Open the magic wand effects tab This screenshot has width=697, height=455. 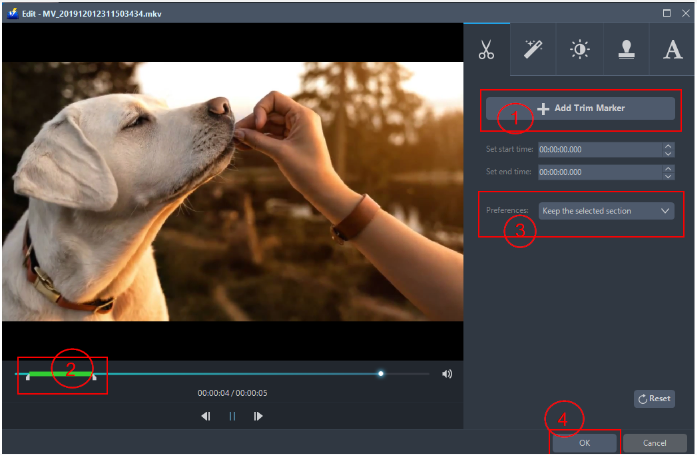(x=533, y=50)
